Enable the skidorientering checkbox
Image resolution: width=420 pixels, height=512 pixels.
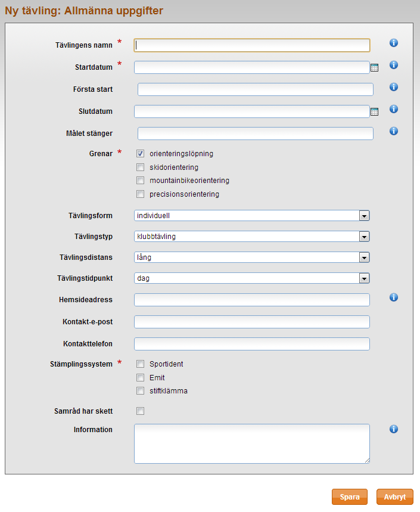click(141, 167)
